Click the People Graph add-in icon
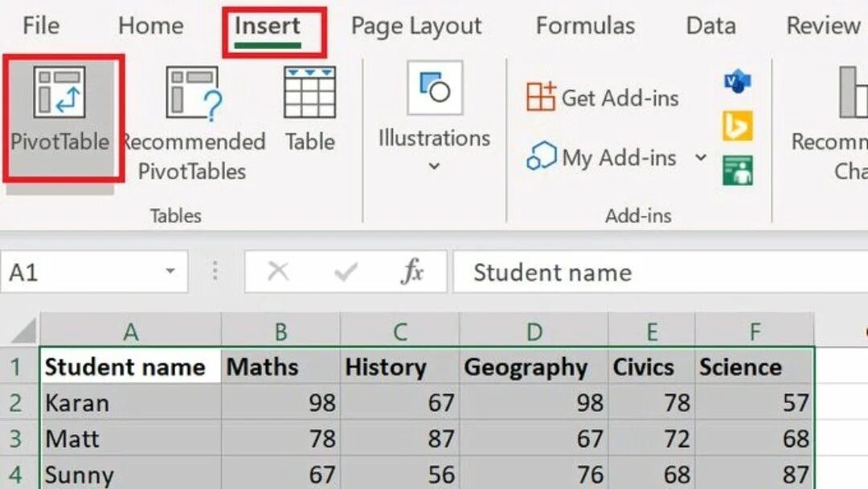Screen dimensions: 868x489 737,170
